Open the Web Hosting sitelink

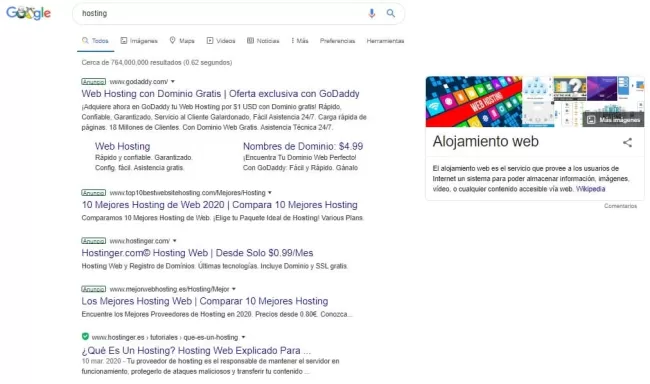coord(122,146)
